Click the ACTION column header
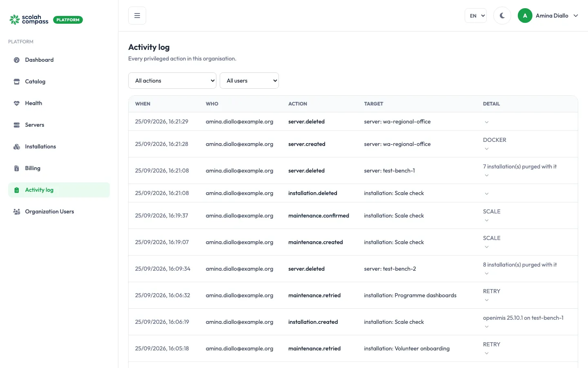 (x=298, y=104)
